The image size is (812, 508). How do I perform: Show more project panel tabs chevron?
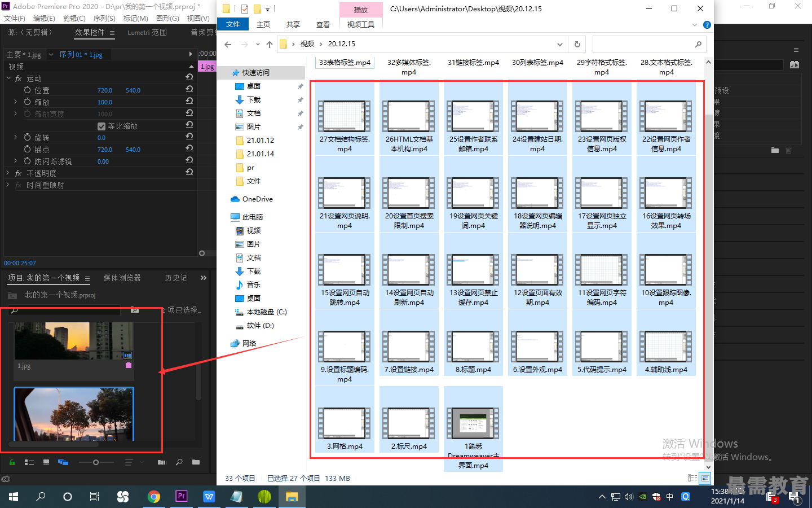pos(204,278)
